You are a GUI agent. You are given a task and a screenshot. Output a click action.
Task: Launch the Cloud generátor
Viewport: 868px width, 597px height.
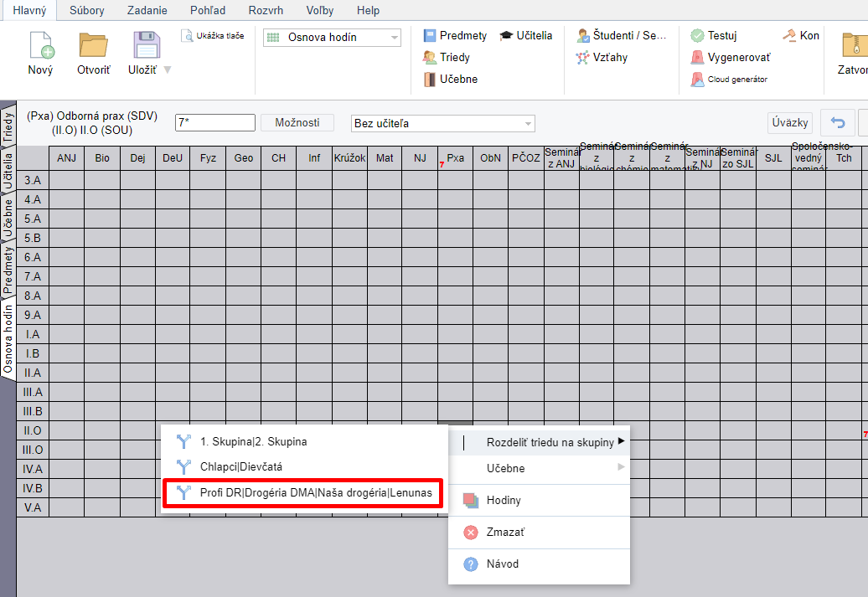(x=729, y=79)
